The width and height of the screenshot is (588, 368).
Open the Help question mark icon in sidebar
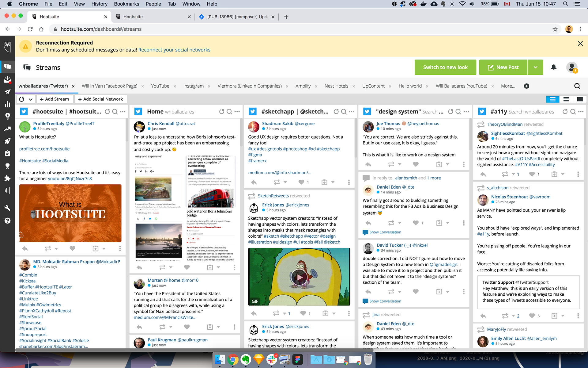pos(7,220)
